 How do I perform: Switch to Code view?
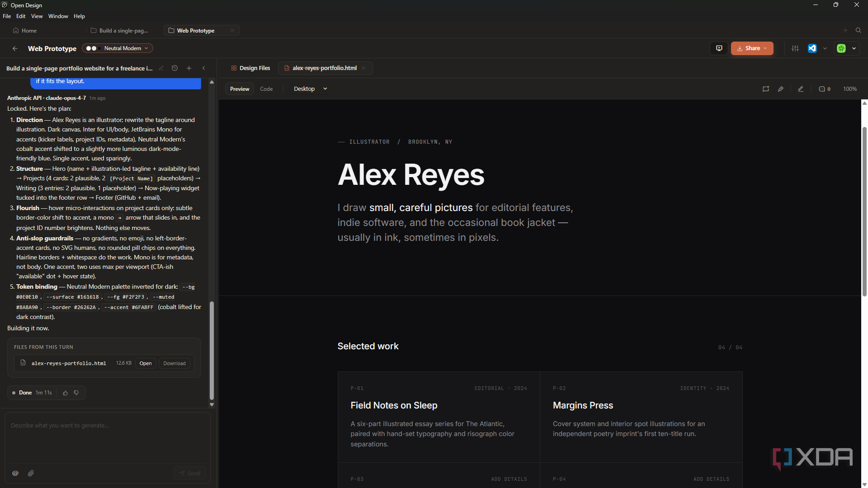(266, 89)
